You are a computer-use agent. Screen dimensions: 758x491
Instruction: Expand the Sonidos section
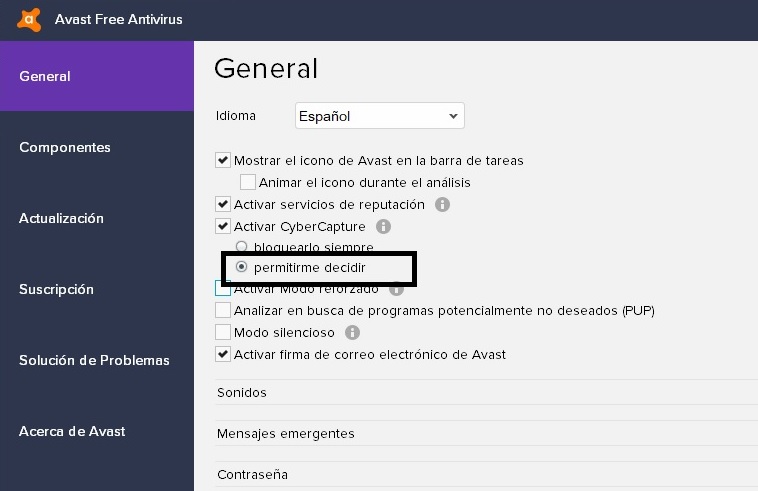[242, 393]
